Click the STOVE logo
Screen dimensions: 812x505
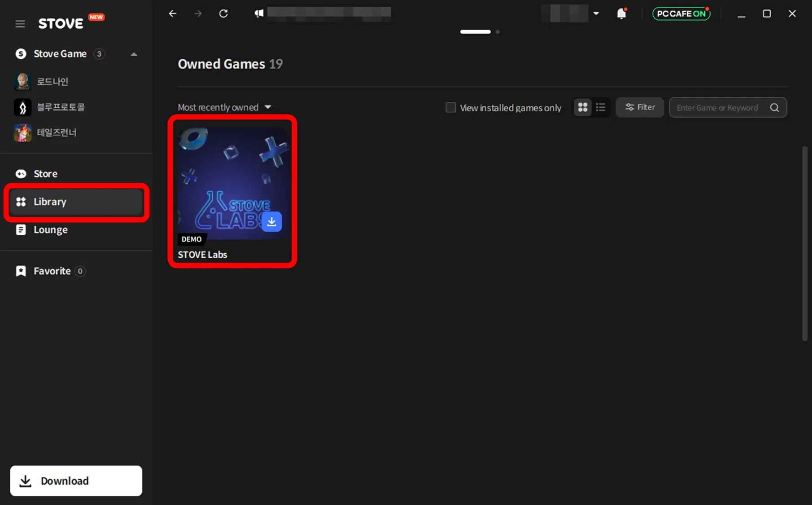tap(61, 24)
